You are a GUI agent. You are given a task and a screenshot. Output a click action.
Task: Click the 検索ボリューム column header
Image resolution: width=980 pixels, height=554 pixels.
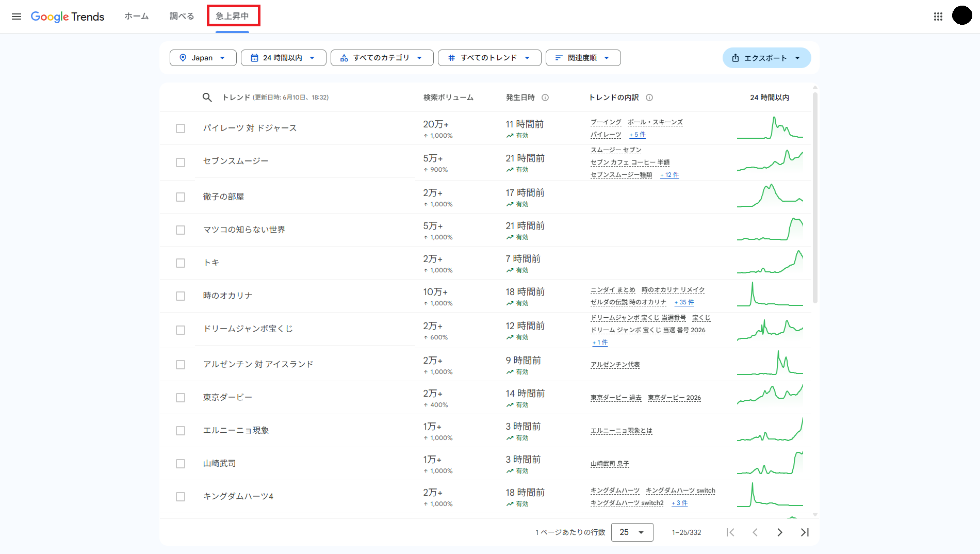tap(448, 97)
